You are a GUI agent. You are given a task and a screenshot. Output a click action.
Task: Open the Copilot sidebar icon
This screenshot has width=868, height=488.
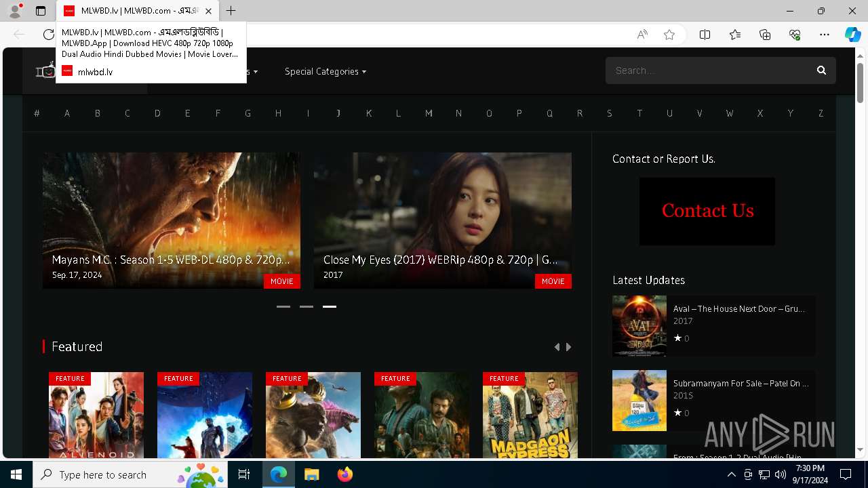point(853,35)
